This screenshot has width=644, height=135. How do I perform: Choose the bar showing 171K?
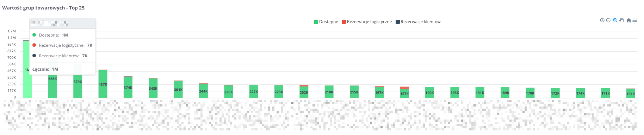(x=606, y=93)
